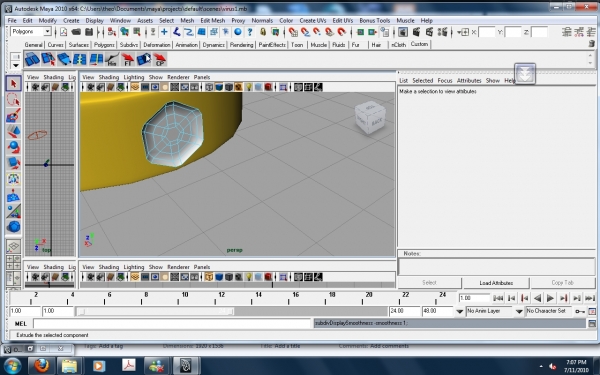
Task: Switch to the Polygons shelf tab
Action: click(x=104, y=45)
